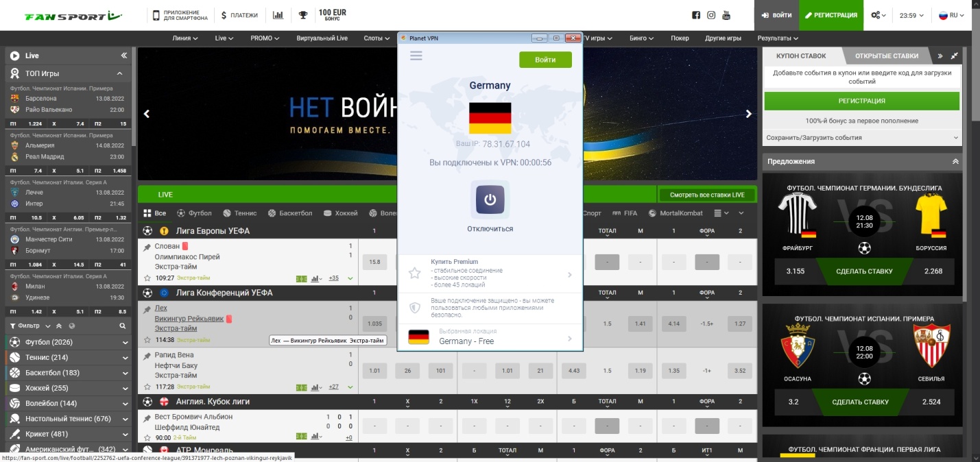Open the statistics bar chart icon in header
Viewport: 980px width, 462px height.
click(278, 15)
